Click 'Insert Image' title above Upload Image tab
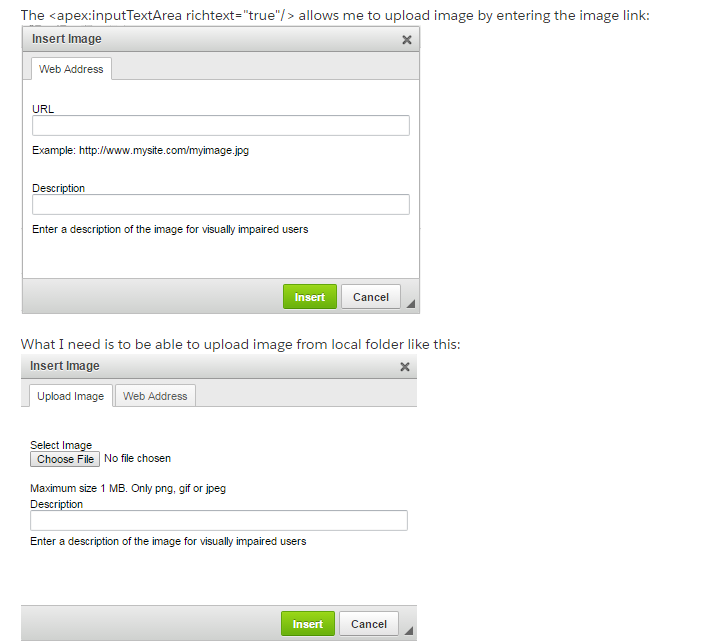Image resolution: width=727 pixels, height=641 pixels. point(65,366)
